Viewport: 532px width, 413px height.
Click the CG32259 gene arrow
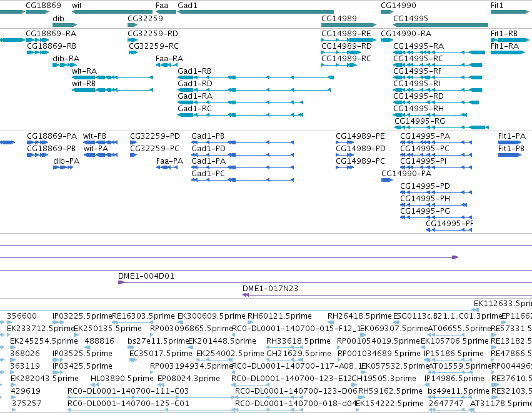[x=133, y=25]
